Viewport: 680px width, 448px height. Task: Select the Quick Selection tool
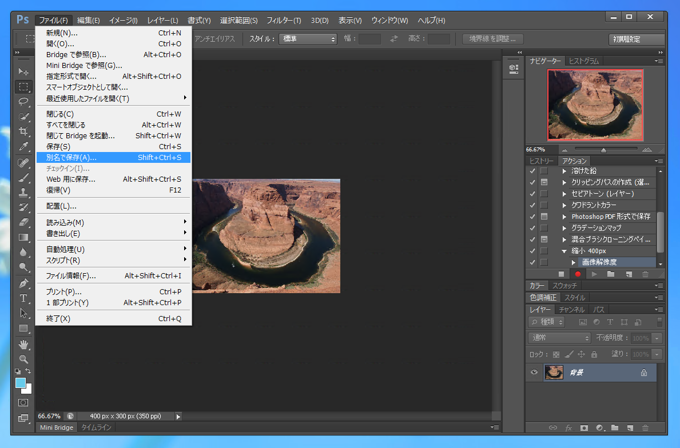[23, 116]
